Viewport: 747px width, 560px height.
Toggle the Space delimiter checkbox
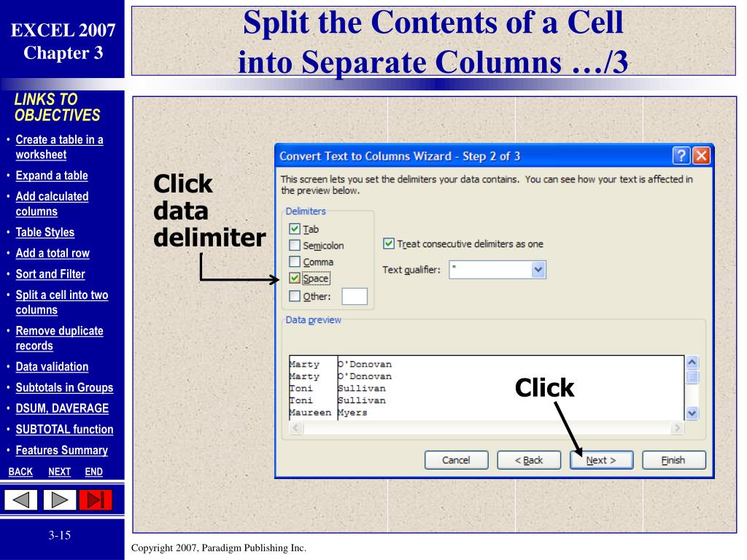pos(295,278)
